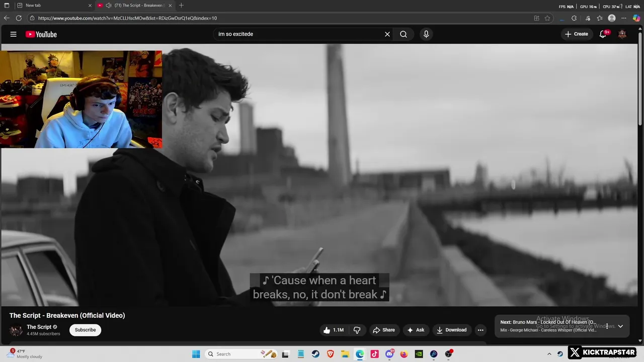The width and height of the screenshot is (644, 362).
Task: Open the app-available icon in address bar
Action: coord(536,18)
